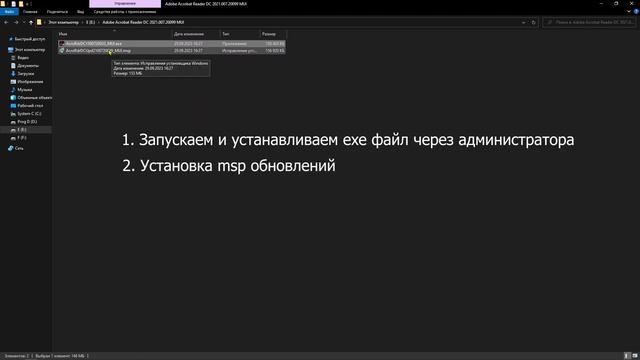
Task: Open Быстрый доступ in navigation pane
Action: point(30,39)
